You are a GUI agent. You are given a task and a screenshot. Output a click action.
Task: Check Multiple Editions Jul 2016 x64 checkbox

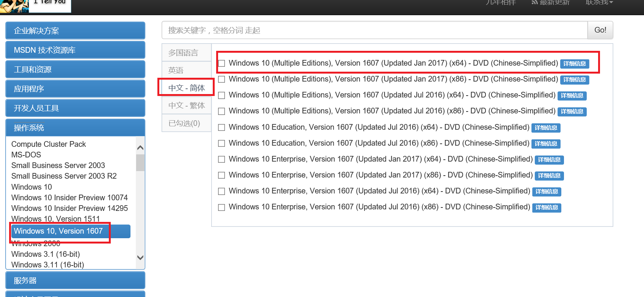(221, 95)
